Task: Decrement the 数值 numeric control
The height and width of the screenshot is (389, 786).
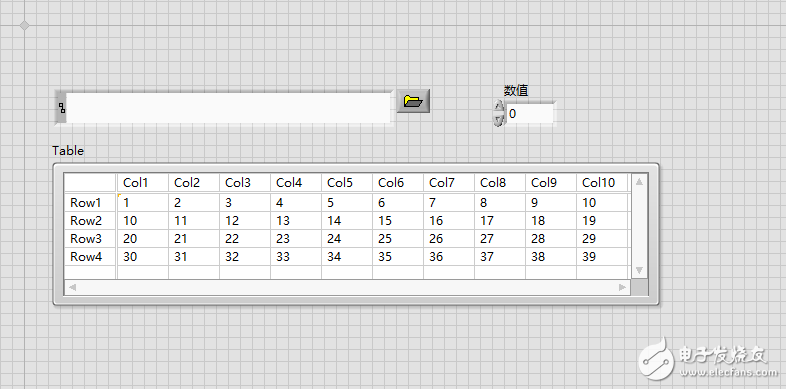Action: [x=498, y=120]
